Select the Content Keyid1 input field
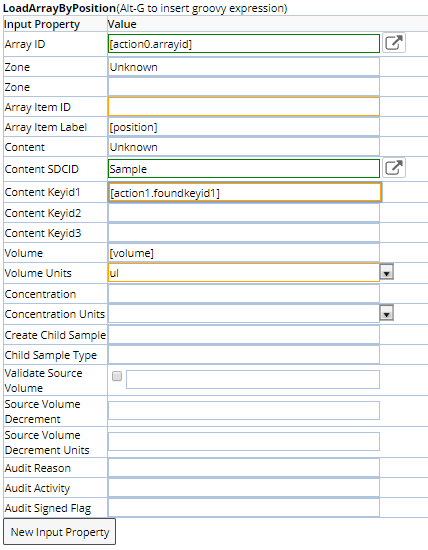 click(x=245, y=193)
